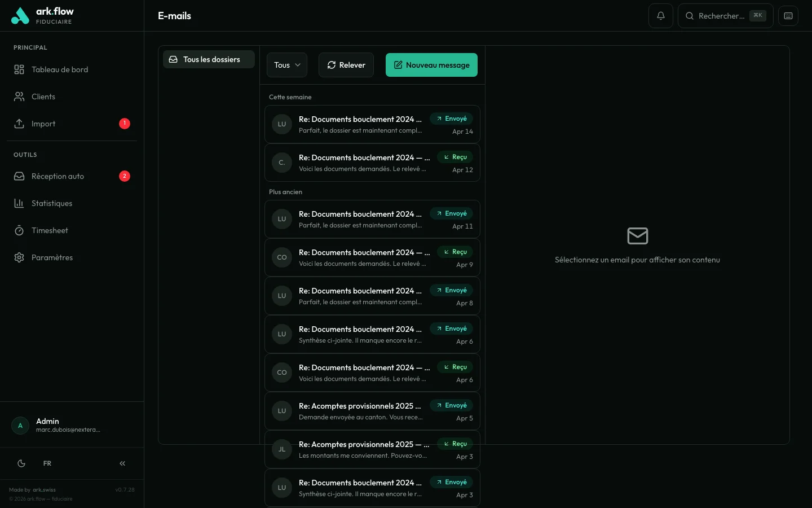Open the keyboard shortcuts icon
Screen dimensions: 812x508
point(788,16)
